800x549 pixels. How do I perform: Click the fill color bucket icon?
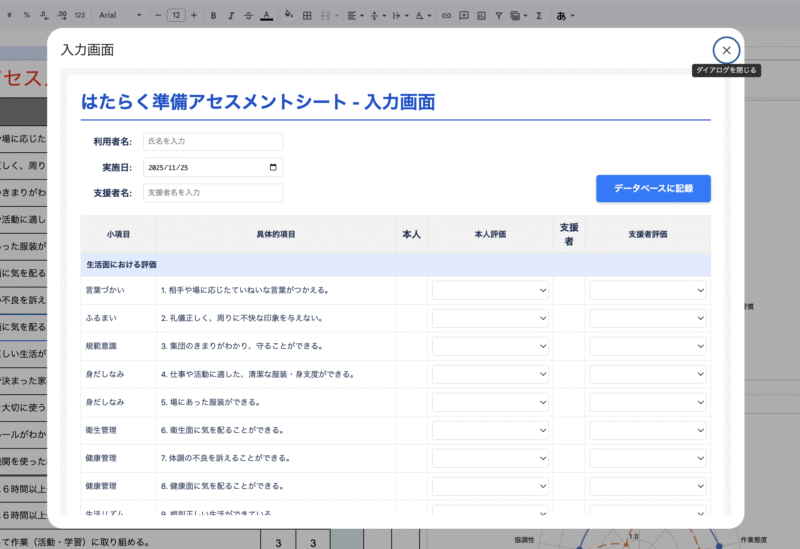(x=288, y=16)
